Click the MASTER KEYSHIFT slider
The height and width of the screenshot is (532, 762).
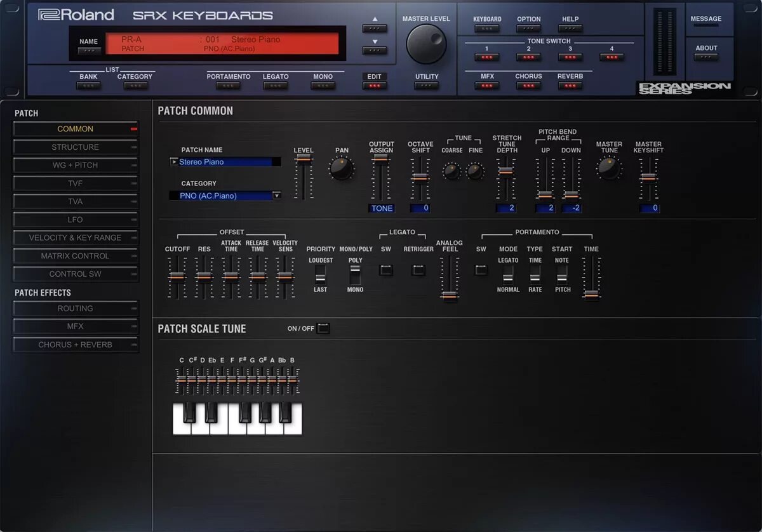pos(648,178)
